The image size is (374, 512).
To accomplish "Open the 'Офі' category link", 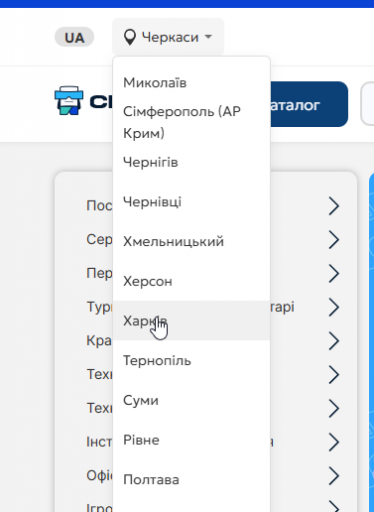I will coord(99,476).
